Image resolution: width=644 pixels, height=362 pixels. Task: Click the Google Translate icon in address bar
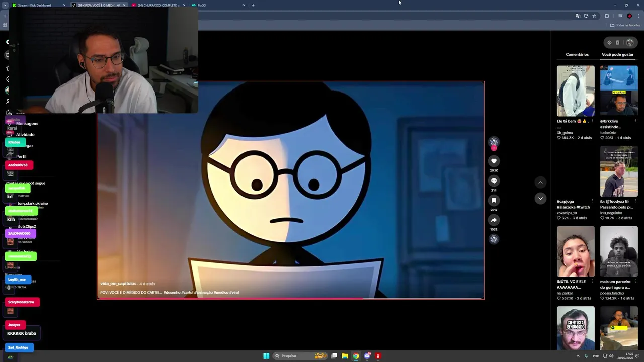pos(578,16)
